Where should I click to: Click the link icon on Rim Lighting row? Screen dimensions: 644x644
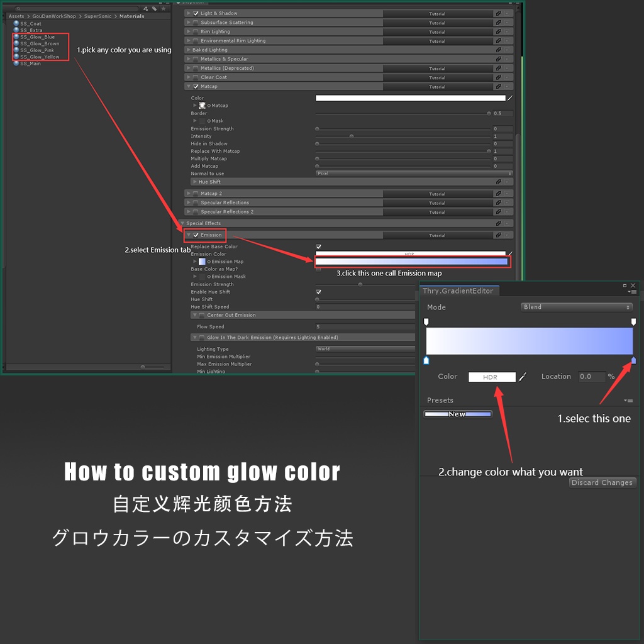498,31
